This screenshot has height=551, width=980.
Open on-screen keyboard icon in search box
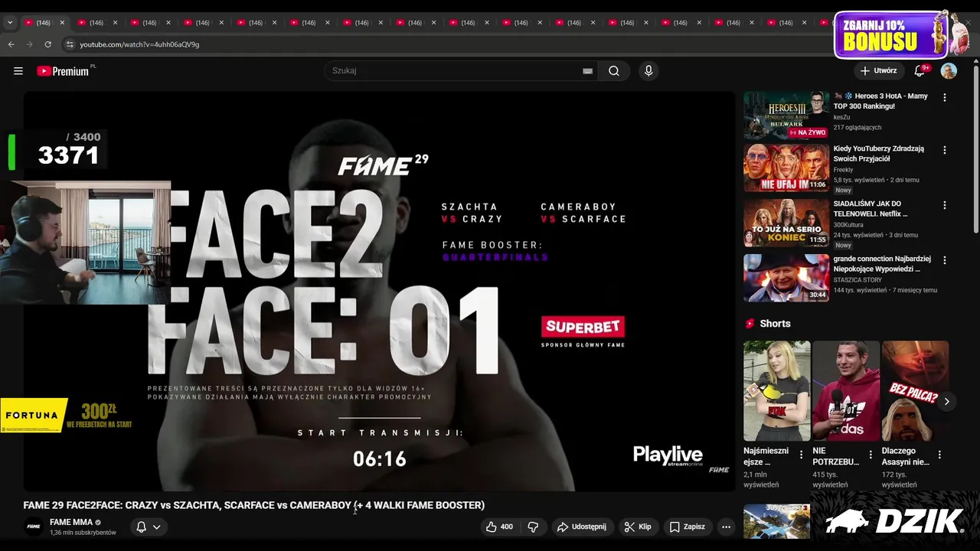pos(587,71)
